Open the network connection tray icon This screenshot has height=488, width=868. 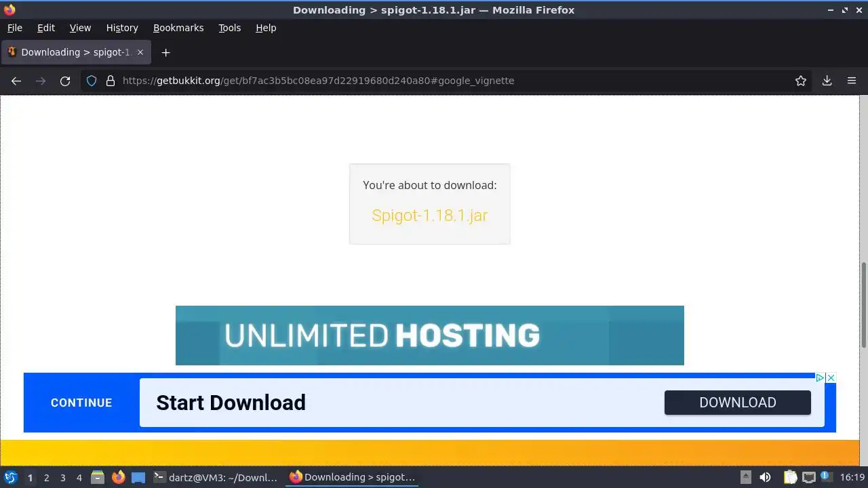(x=808, y=478)
